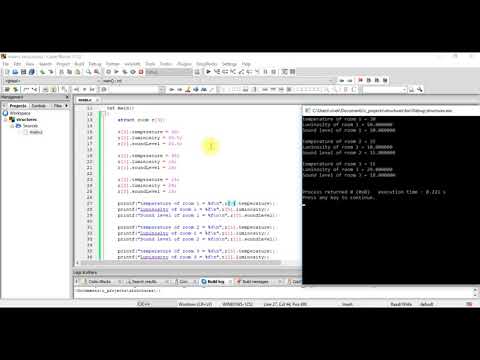Toggle bookmark with red flag icon
The width and height of the screenshot is (480, 360).
pos(360,80)
